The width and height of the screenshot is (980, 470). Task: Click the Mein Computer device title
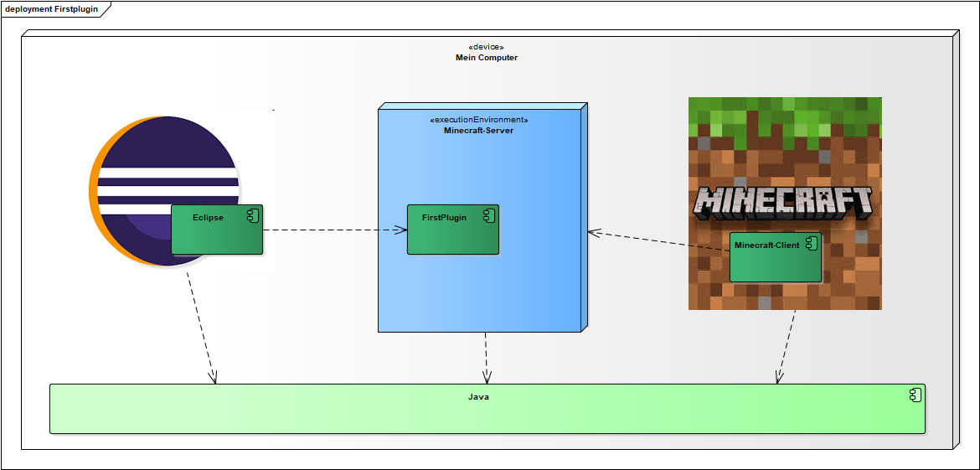coord(486,58)
